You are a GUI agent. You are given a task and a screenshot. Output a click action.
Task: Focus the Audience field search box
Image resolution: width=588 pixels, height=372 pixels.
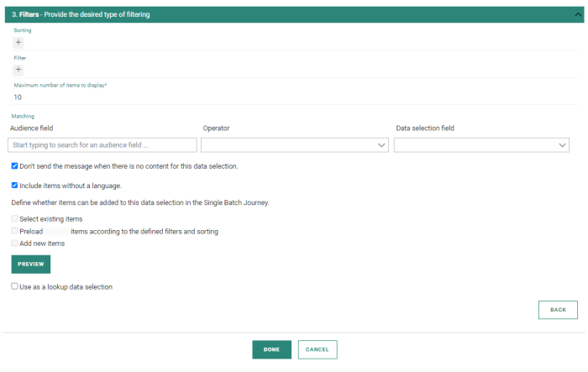[x=102, y=145]
